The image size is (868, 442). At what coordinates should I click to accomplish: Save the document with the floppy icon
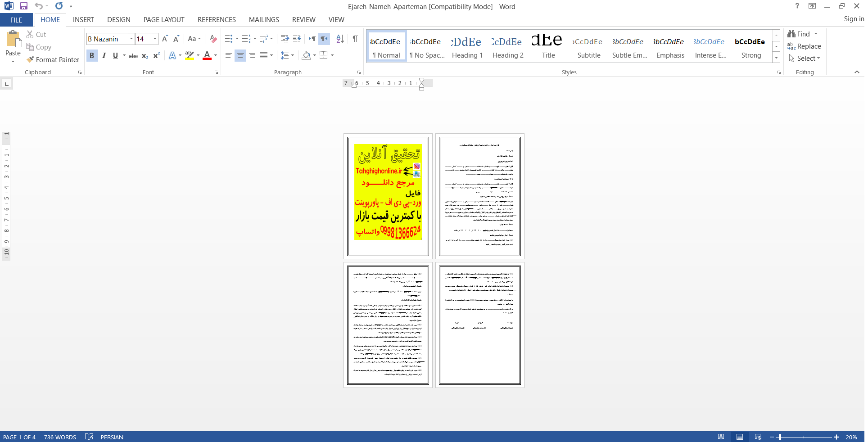pos(24,6)
